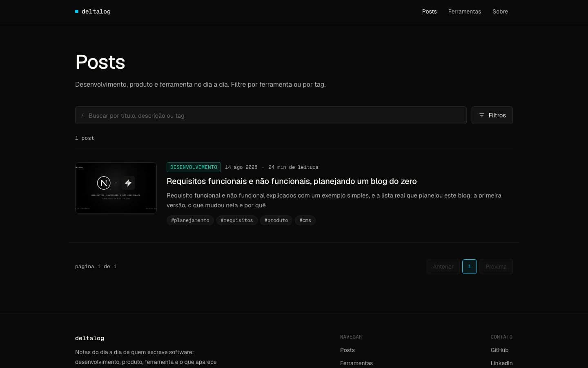
Task: Click the deltalog logo in the header
Action: point(93,11)
